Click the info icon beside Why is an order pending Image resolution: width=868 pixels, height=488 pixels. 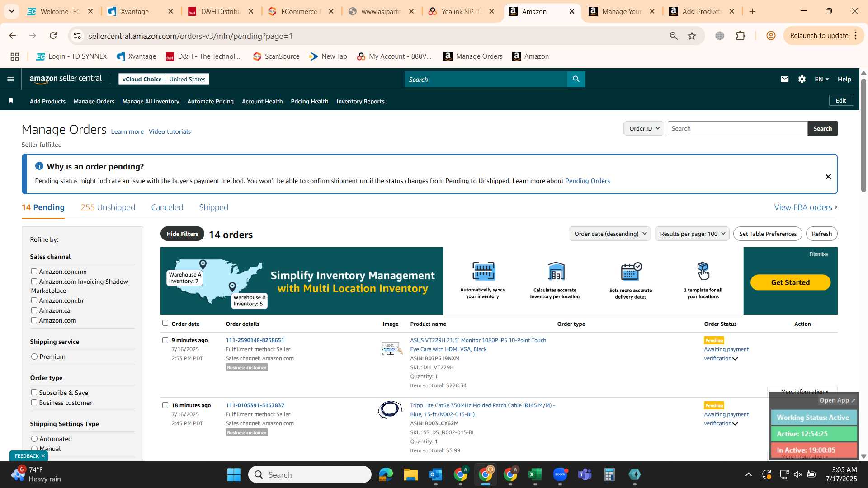pos(39,166)
